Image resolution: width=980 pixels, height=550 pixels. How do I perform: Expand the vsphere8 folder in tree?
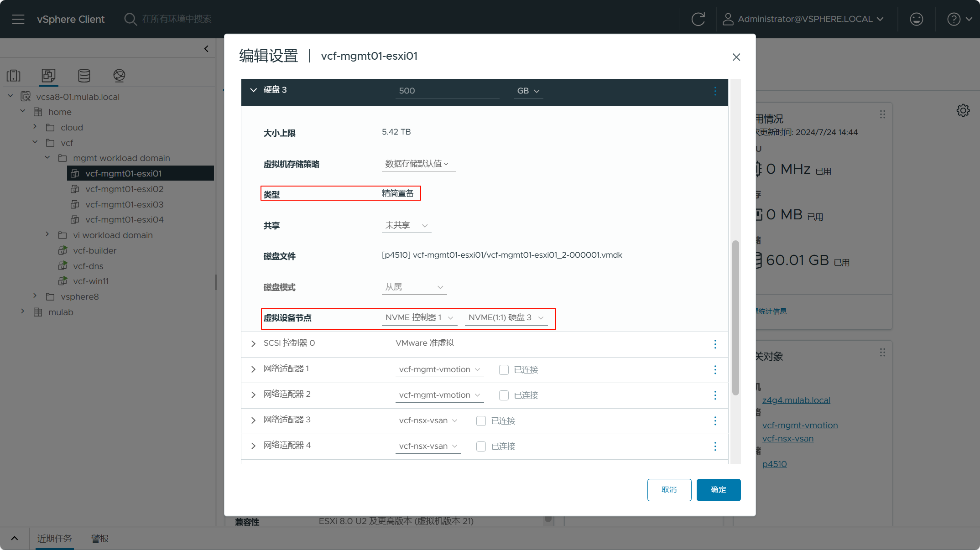[35, 296]
